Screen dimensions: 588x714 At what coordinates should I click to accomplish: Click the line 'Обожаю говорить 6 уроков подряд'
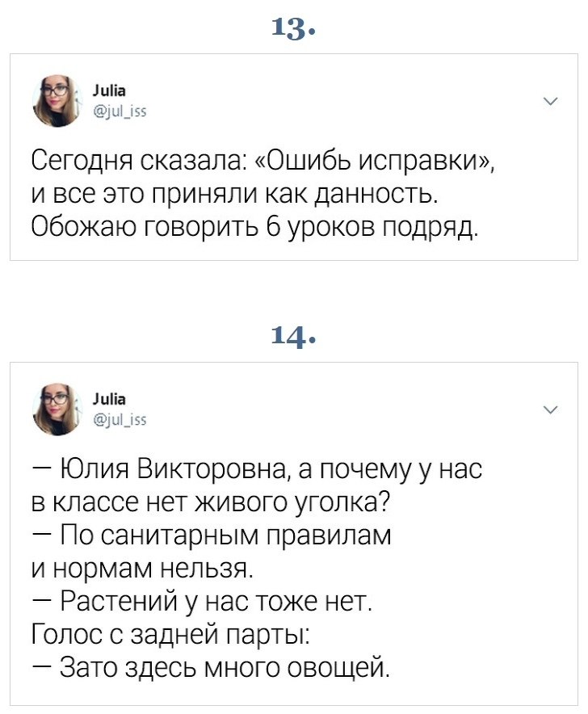255,226
